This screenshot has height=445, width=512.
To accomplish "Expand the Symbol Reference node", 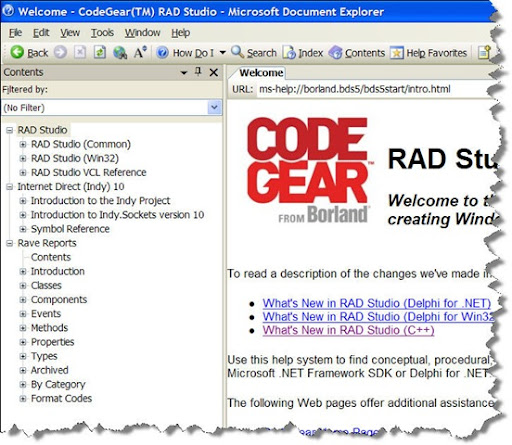I will pos(23,229).
